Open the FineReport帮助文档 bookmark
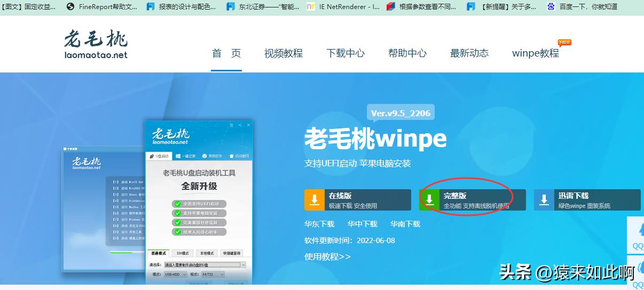 pos(102,7)
